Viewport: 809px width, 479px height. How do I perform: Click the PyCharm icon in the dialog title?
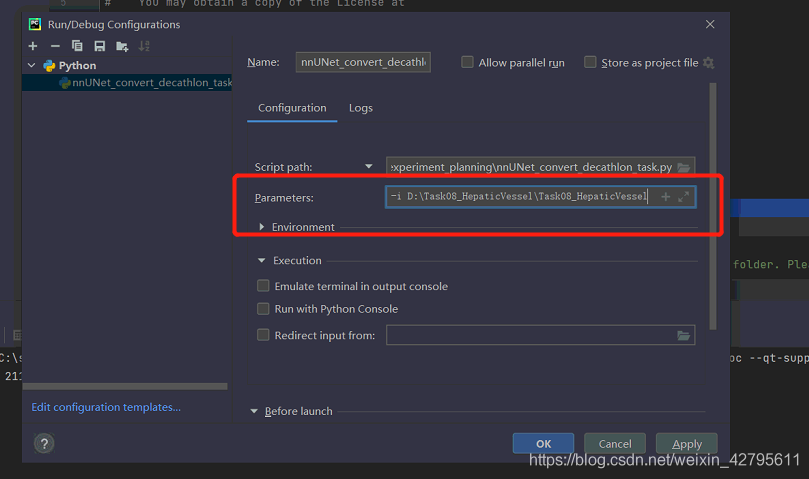[35, 24]
